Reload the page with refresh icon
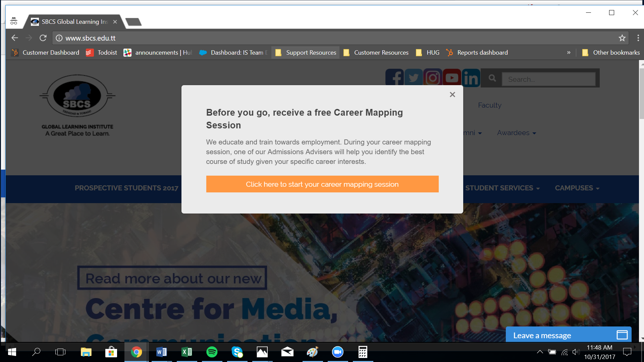The image size is (644, 362). tap(43, 38)
